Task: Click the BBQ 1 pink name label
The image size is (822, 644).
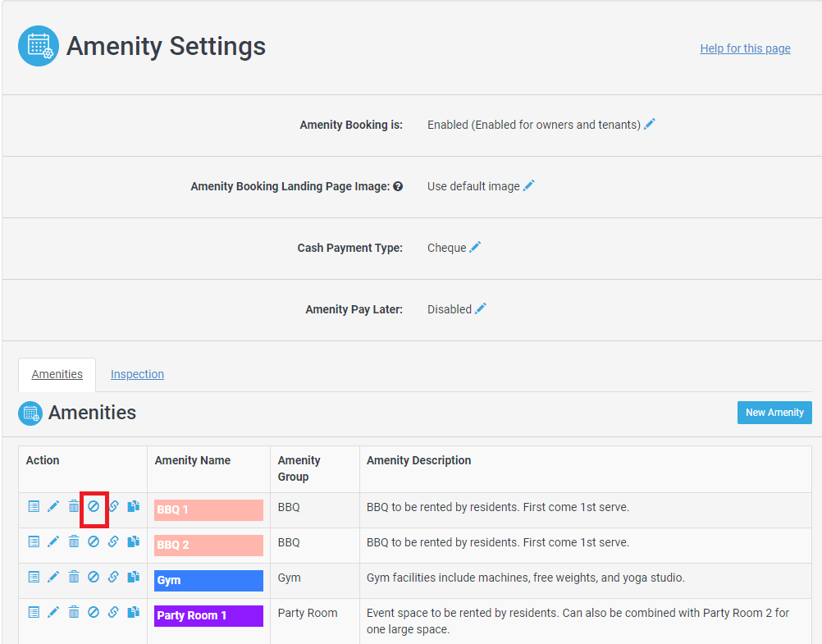Action: pos(208,509)
